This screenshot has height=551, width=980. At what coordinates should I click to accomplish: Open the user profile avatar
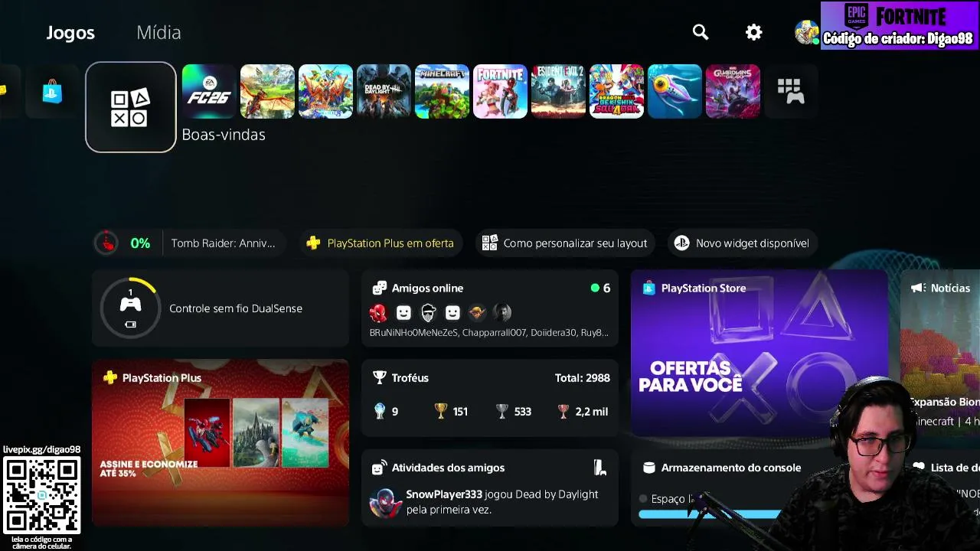pos(806,32)
